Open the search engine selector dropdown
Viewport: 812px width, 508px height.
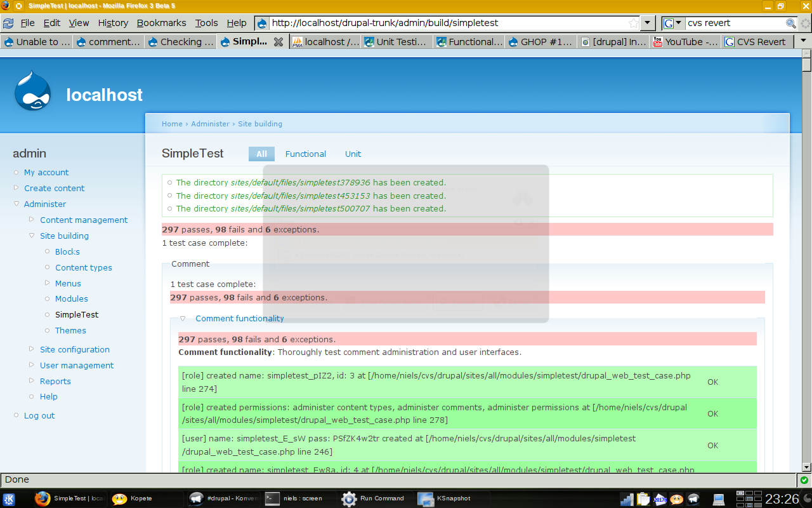[x=678, y=23]
